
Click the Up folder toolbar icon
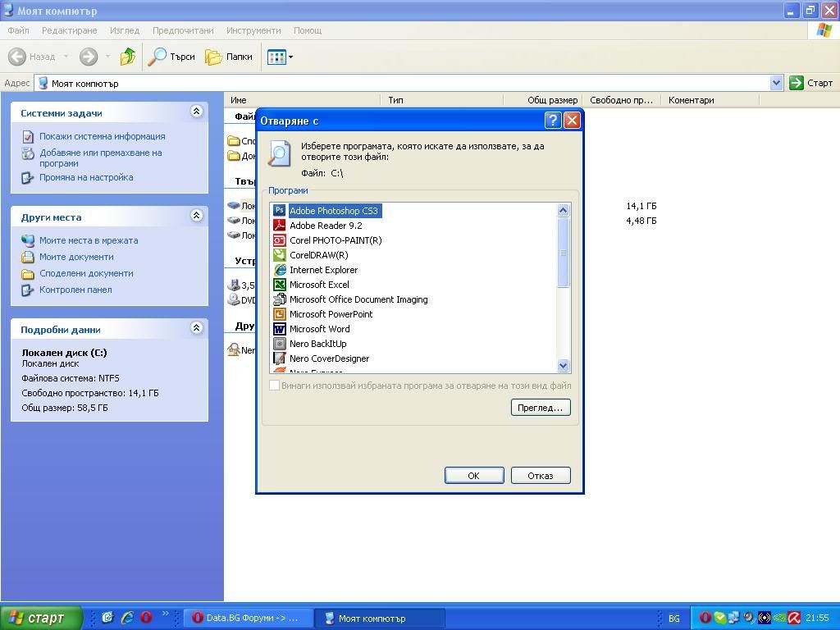[127, 57]
